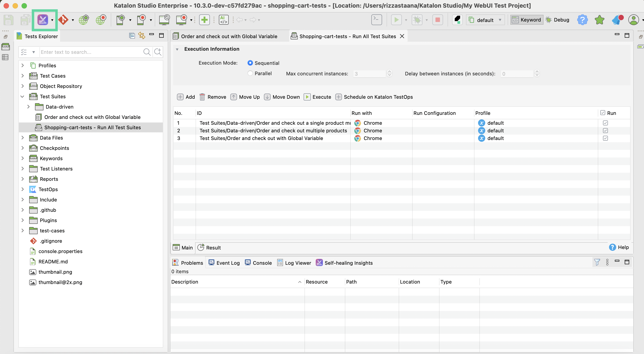Open the user account avatar icon
The width and height of the screenshot is (644, 354).
tap(633, 20)
